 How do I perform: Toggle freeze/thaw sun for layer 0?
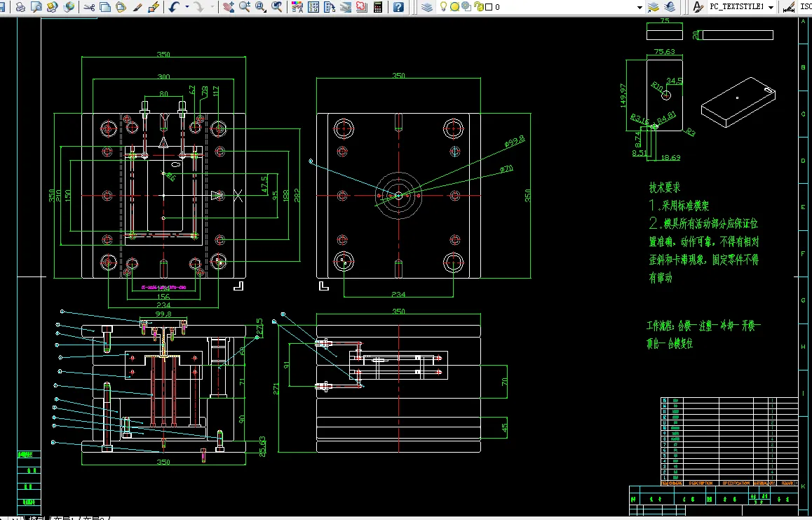454,7
